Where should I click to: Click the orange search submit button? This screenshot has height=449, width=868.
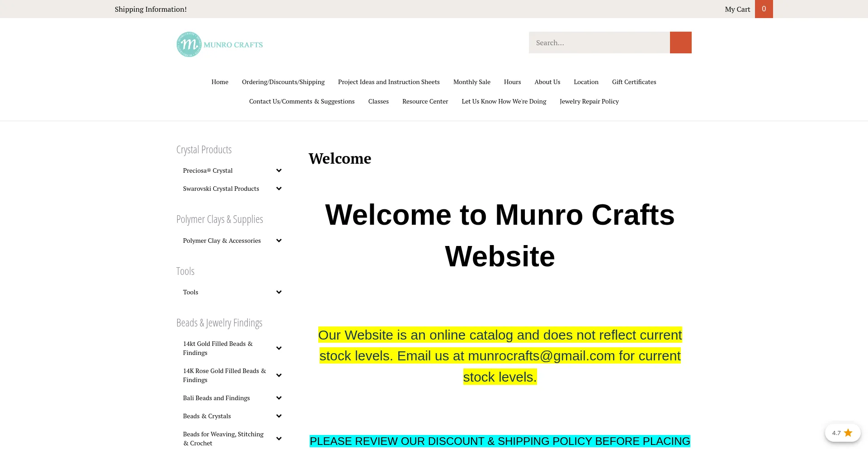point(680,43)
